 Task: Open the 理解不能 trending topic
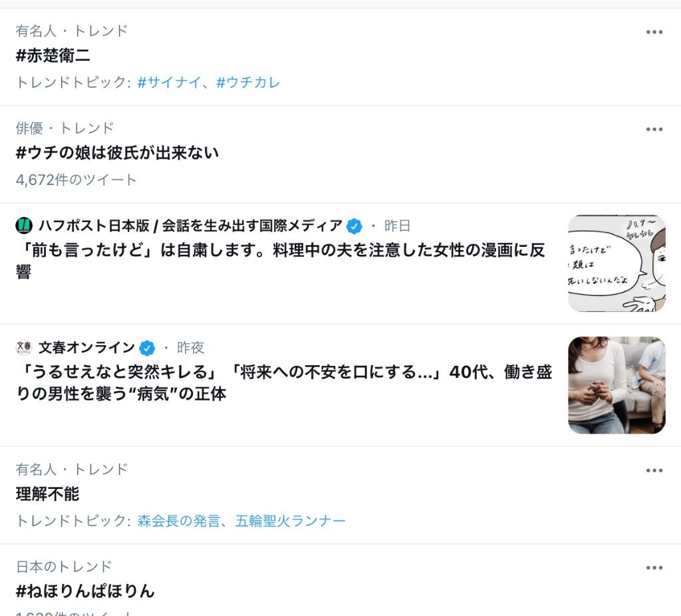[x=47, y=494]
